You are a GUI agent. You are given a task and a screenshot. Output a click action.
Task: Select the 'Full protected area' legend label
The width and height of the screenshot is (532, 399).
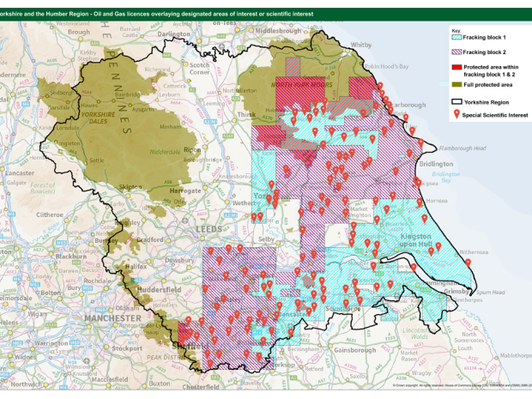(x=488, y=85)
